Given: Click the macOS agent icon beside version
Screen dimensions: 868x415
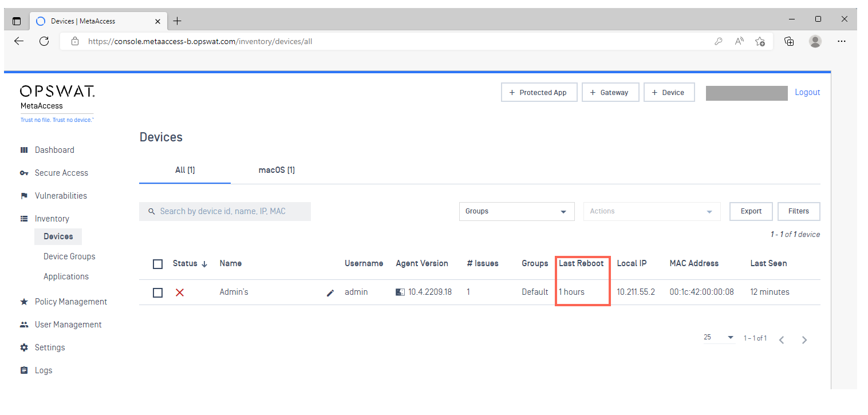Looking at the screenshot, I should 400,292.
